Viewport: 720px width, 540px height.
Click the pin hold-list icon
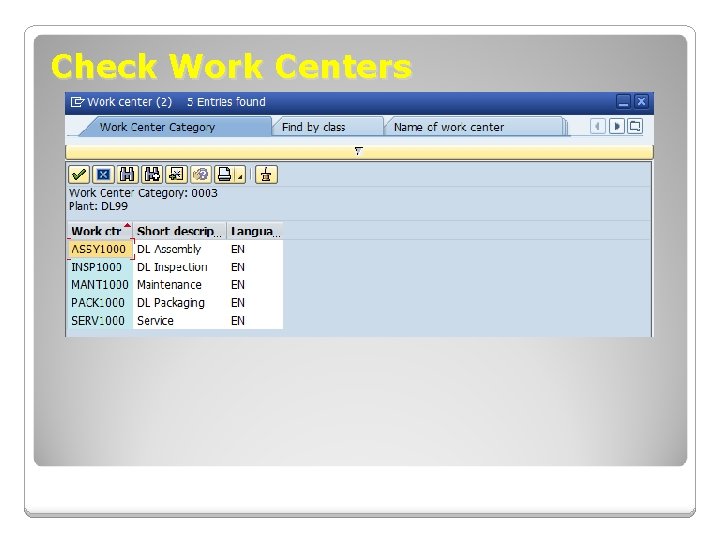tap(266, 174)
